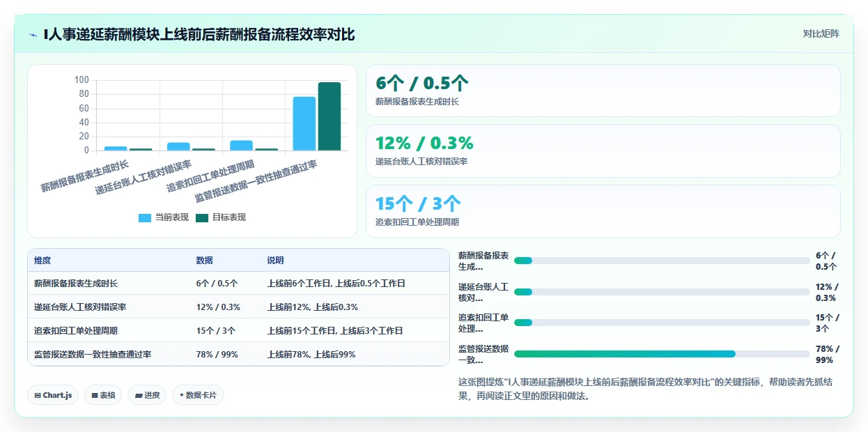Click y-axis value 100 on chart

(82, 80)
